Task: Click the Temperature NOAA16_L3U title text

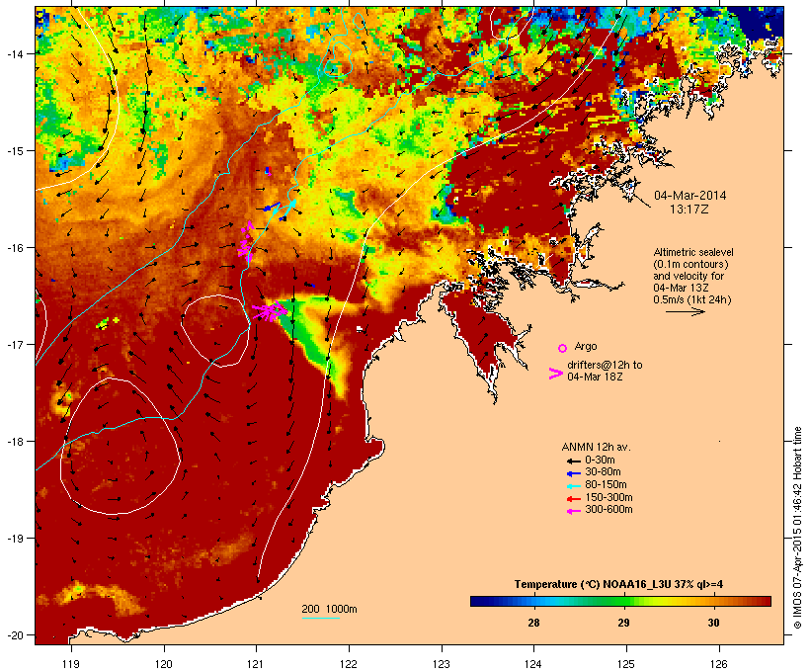Action: pyautogui.click(x=618, y=584)
